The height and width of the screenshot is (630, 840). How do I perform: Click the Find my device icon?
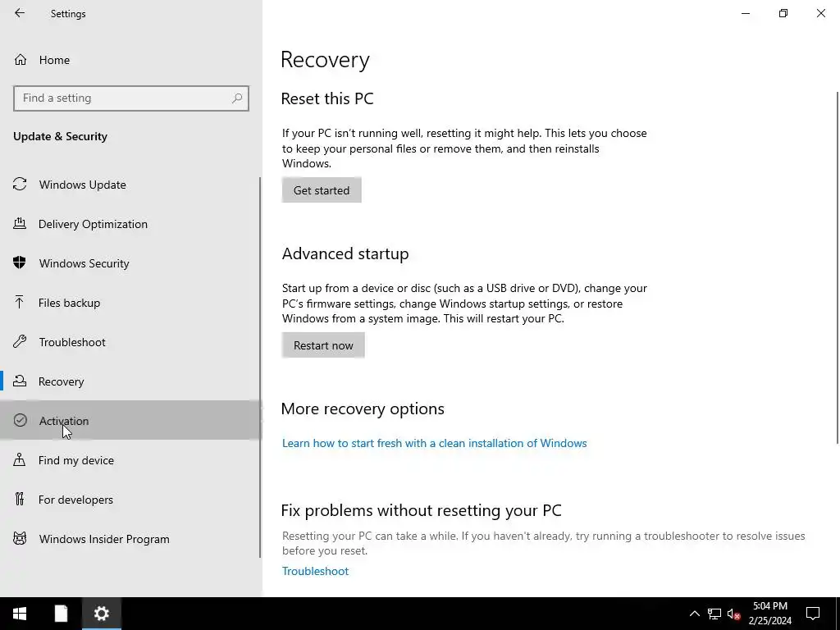coord(20,459)
